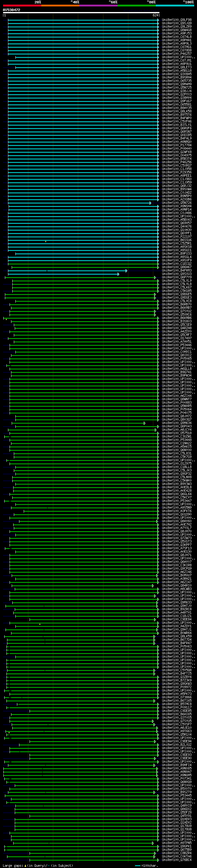Screen dimensions: 197x868
Task: Select label UniRef100_Q9FUG7
Action: [x=177, y=101]
